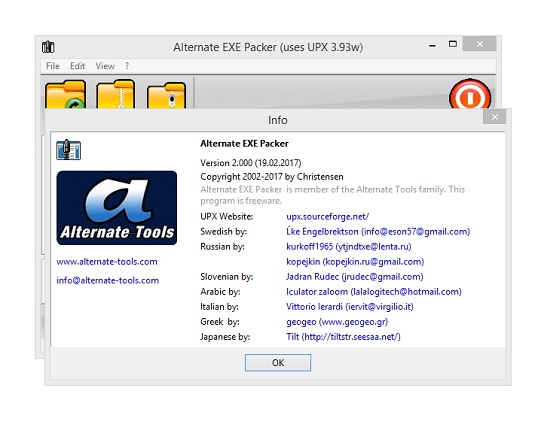Click the app icon in the main title bar
The width and height of the screenshot is (550, 427).
(x=48, y=47)
